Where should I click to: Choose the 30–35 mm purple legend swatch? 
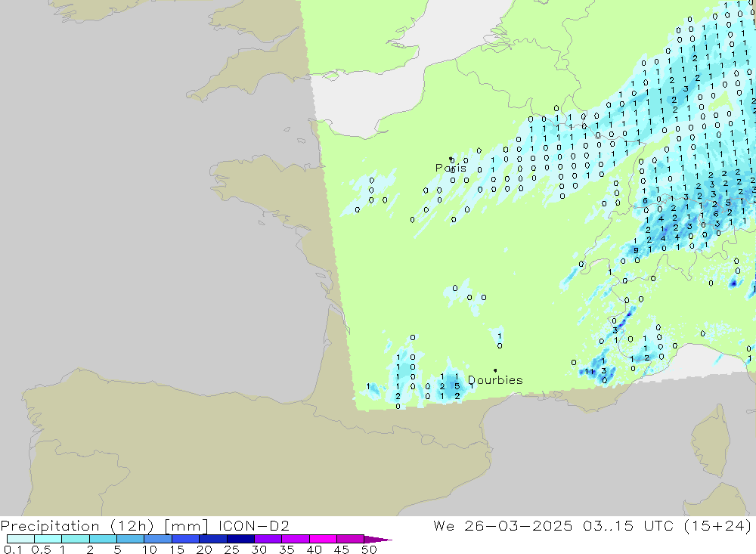(268, 539)
